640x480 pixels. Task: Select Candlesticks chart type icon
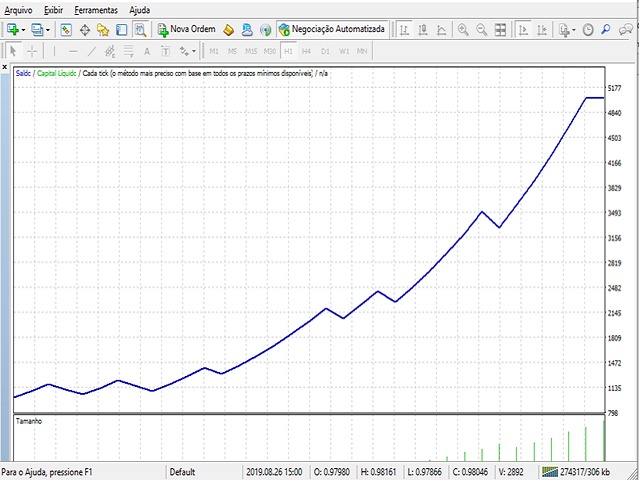click(x=423, y=30)
